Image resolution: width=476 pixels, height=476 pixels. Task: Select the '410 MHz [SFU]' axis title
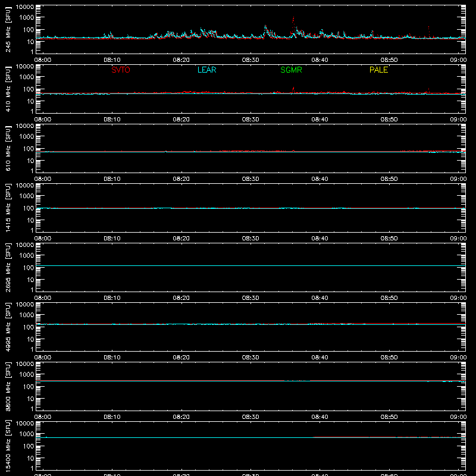pyautogui.click(x=8, y=89)
